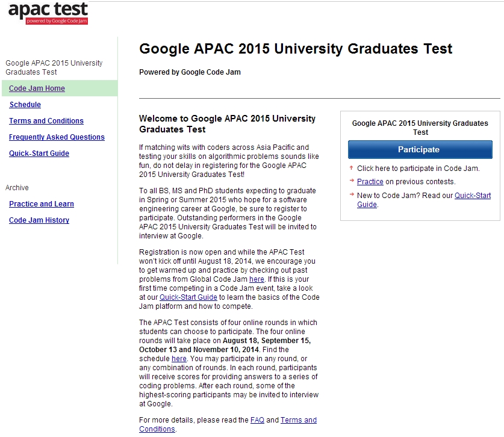Click the red up arrow bullet
Image resolution: width=504 pixels, height=437 pixels.
coord(351,168)
